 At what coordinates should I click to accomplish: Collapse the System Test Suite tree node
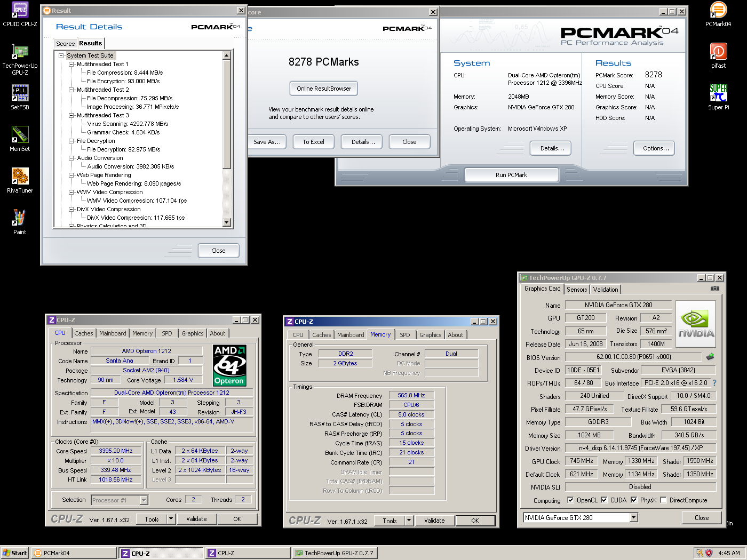pos(61,55)
